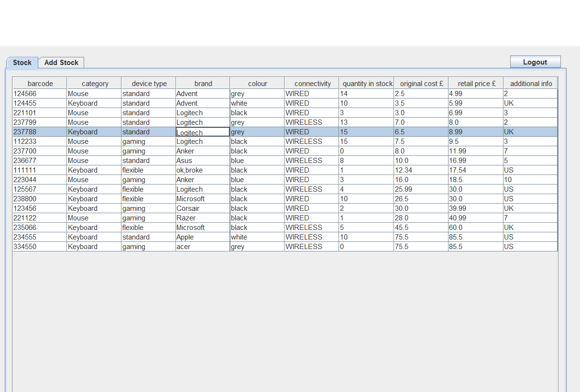This screenshot has height=392, width=580.
Task: Select barcode cell 235066
Action: coord(40,228)
